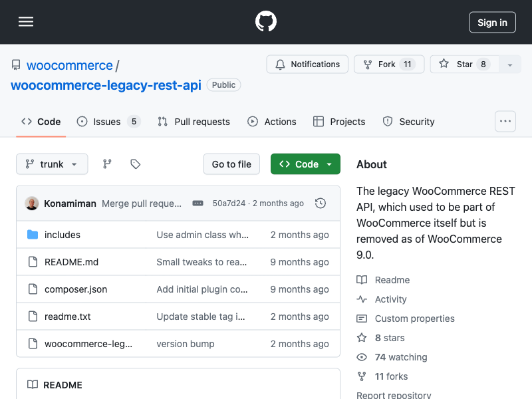
Task: Open the readme.txt file
Action: tap(68, 317)
